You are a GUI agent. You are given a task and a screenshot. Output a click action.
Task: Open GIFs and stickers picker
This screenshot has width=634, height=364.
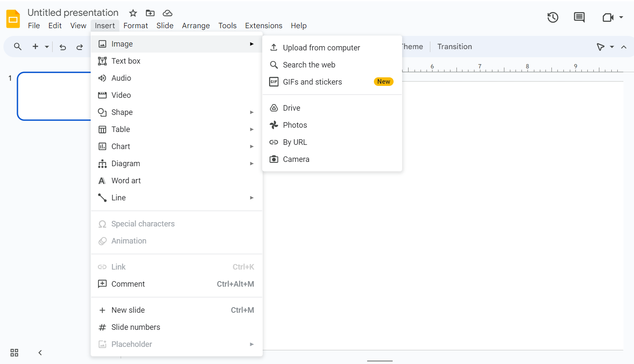(312, 82)
